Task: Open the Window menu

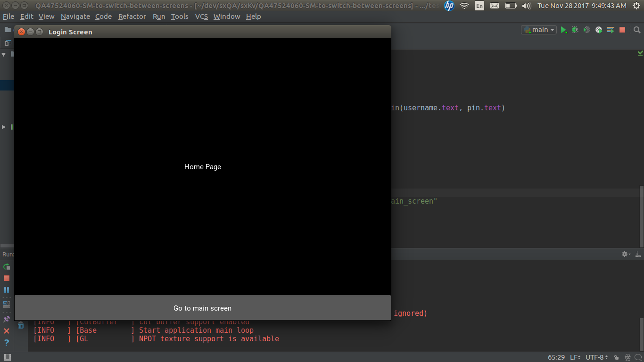Action: pos(227,16)
